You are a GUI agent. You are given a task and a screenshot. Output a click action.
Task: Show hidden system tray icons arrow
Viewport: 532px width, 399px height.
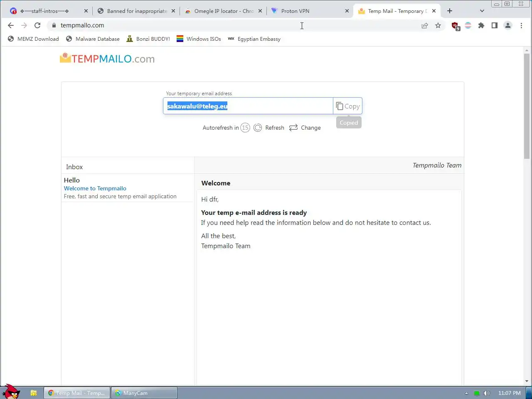tap(466, 393)
